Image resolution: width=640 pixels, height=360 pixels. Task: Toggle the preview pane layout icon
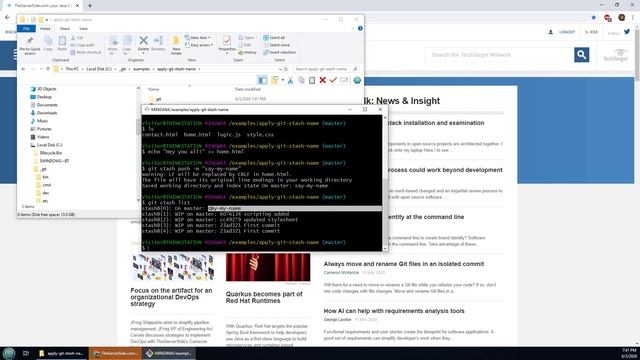point(262,80)
